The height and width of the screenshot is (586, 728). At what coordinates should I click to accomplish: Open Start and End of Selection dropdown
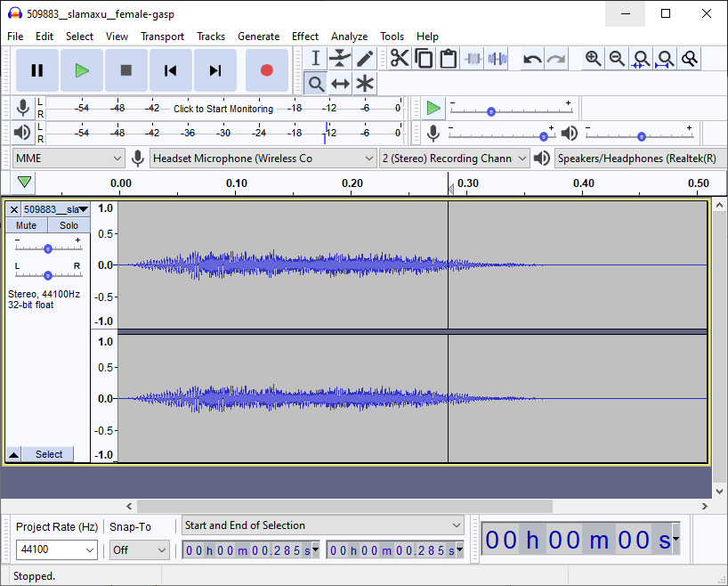323,525
